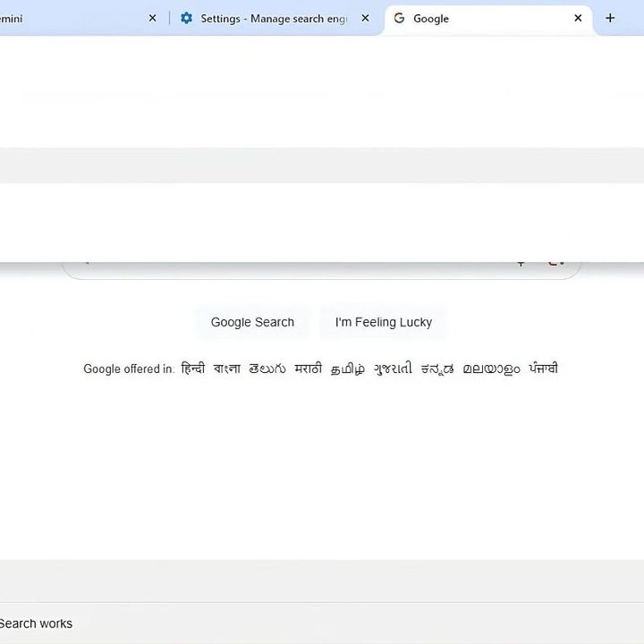The width and height of the screenshot is (644, 644).
Task: Choose Malayalam language link മലയാളം
Action: (x=491, y=369)
